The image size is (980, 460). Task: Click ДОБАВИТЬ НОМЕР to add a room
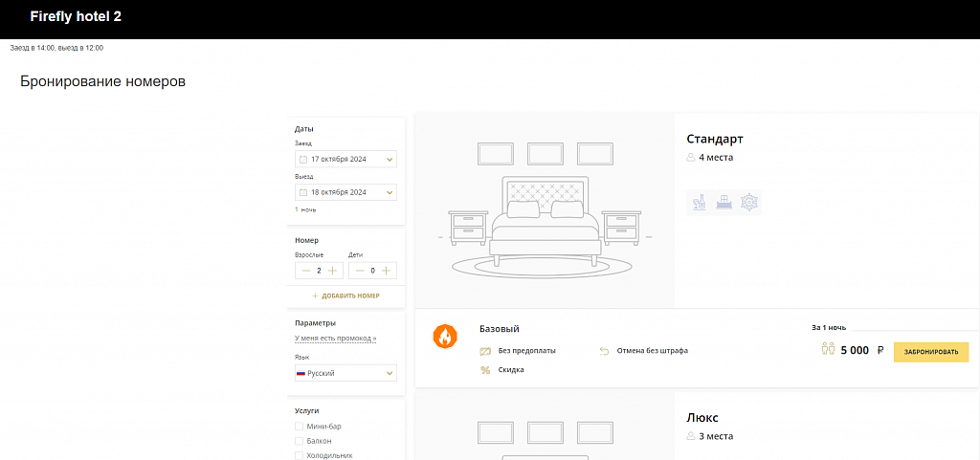345,296
